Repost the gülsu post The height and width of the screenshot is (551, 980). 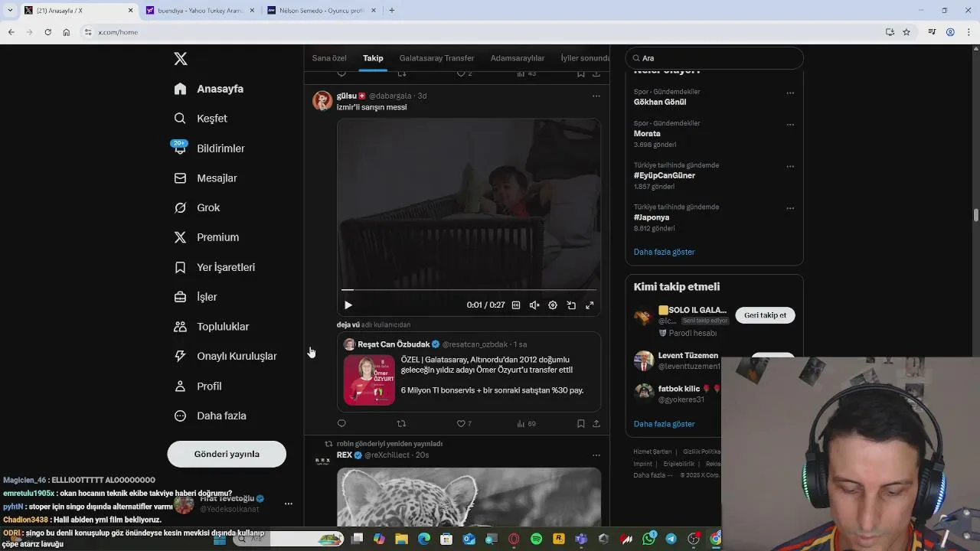coord(401,423)
